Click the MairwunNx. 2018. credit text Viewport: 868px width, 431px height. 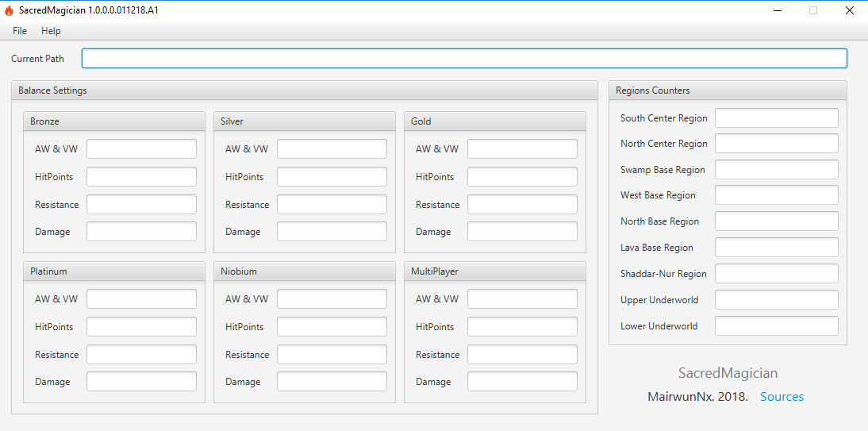pos(697,397)
